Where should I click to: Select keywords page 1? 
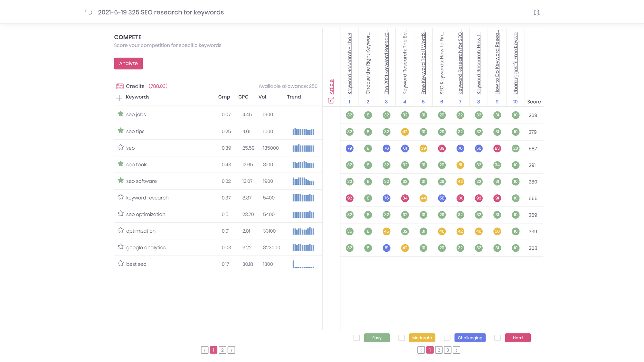[213, 350]
